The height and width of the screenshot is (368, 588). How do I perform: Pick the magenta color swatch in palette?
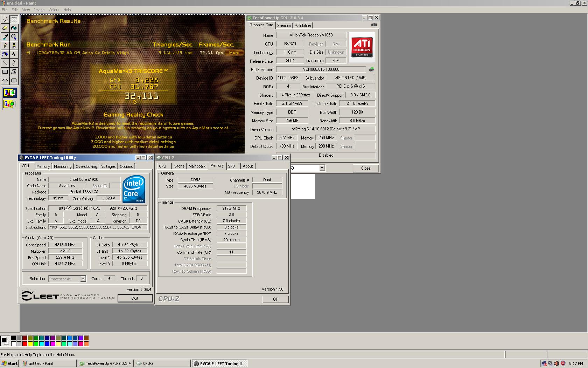(x=52, y=344)
